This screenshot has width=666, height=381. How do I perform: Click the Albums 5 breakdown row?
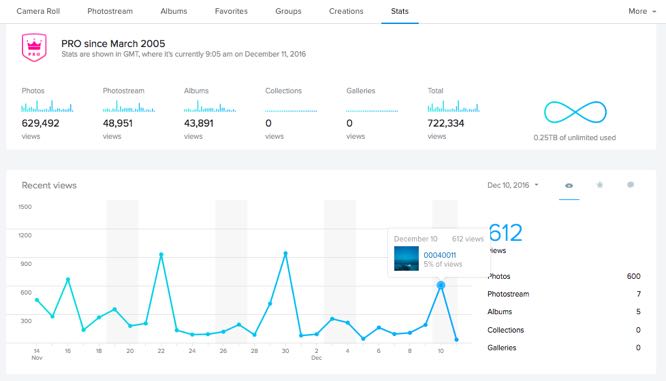[x=564, y=312]
